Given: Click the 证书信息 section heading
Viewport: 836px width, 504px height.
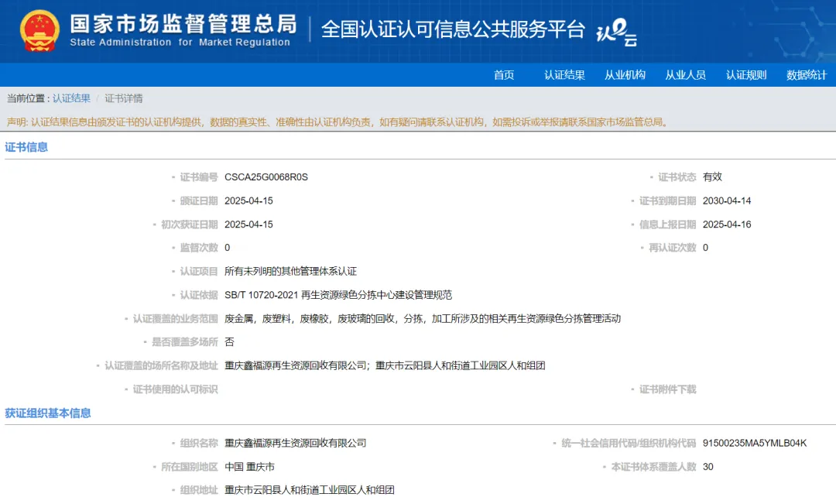Looking at the screenshot, I should point(26,147).
